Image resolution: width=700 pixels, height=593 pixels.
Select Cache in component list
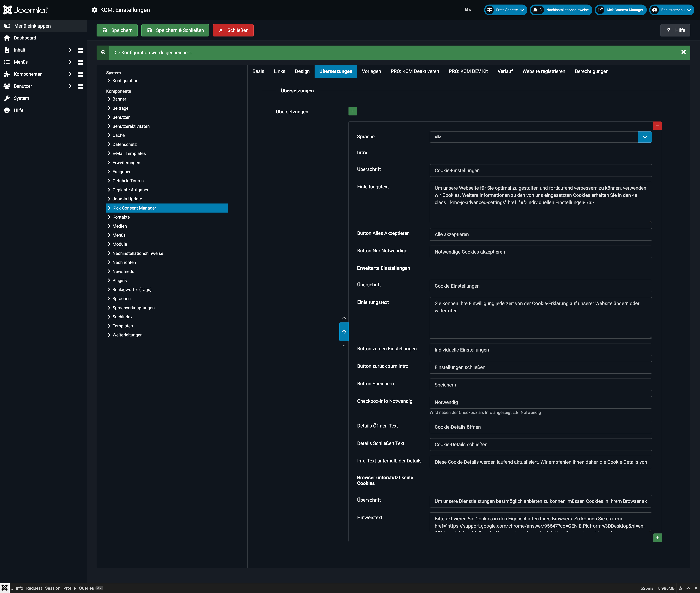[118, 136]
